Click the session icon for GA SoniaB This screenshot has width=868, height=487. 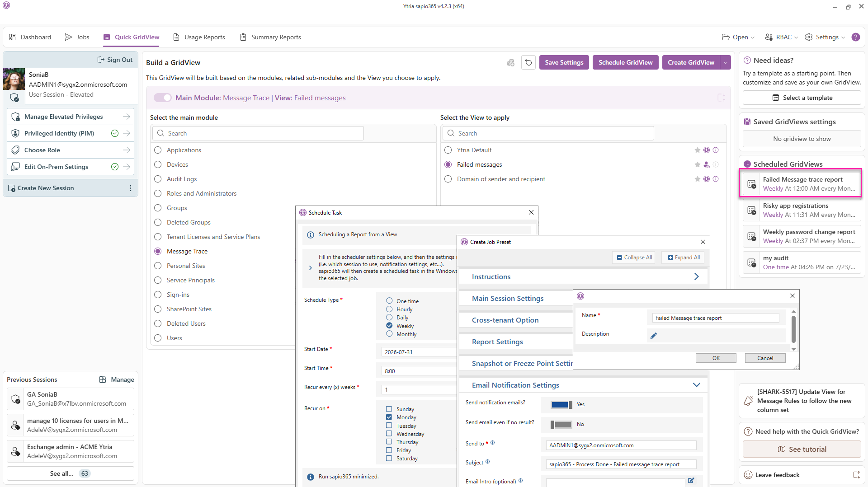pos(15,399)
